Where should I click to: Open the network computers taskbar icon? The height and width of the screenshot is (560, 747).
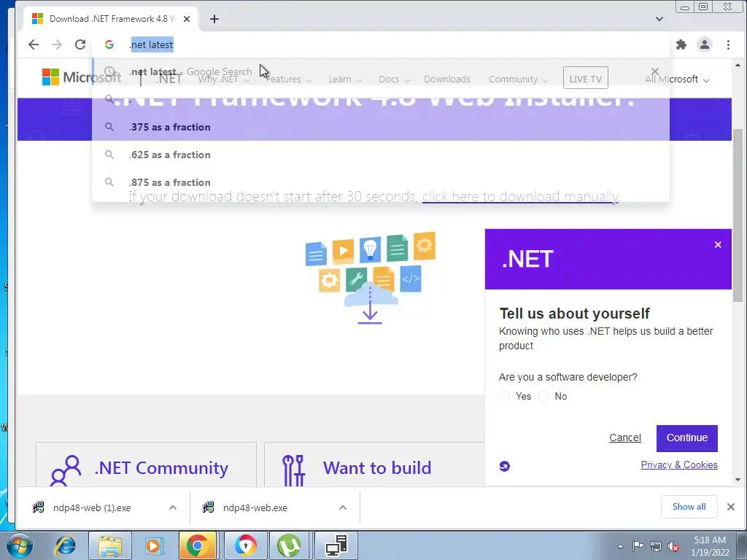click(x=336, y=545)
